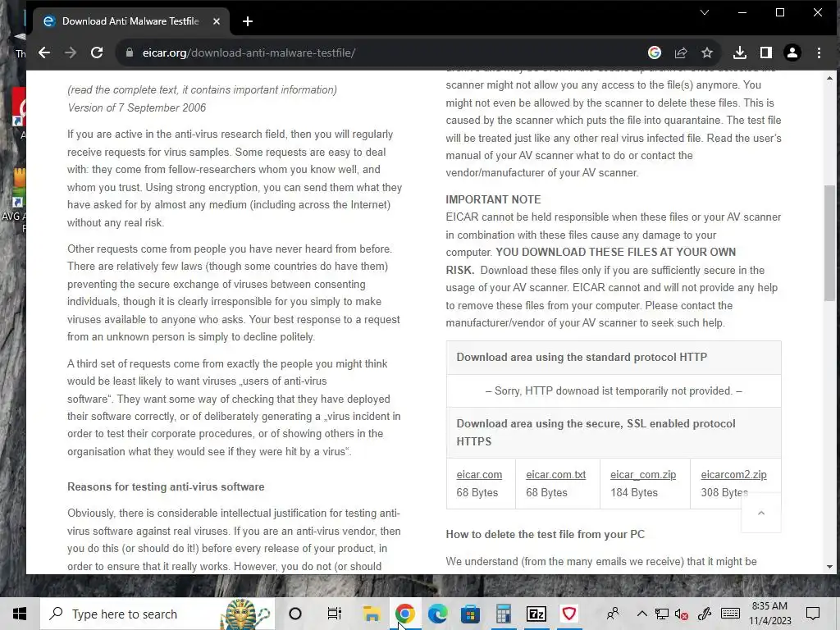Image resolution: width=840 pixels, height=630 pixels.
Task: Open Cortana circle icon
Action: [x=295, y=614]
